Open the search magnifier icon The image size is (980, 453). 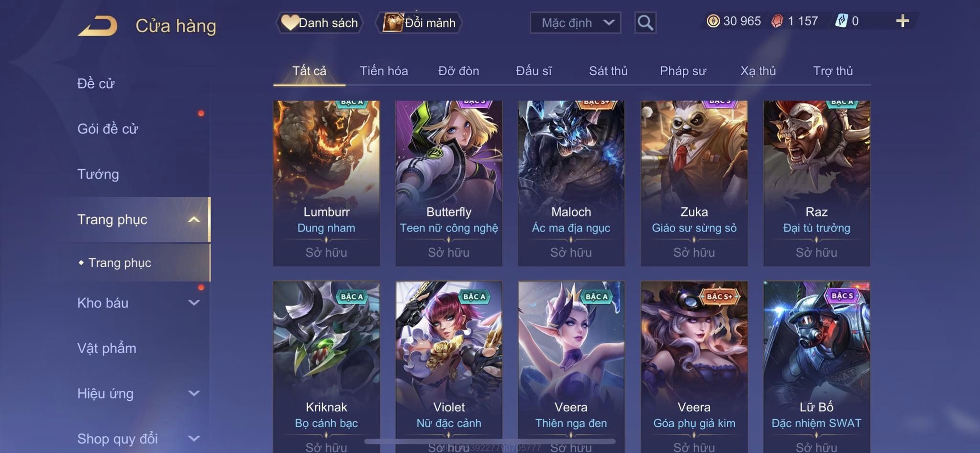coord(645,23)
